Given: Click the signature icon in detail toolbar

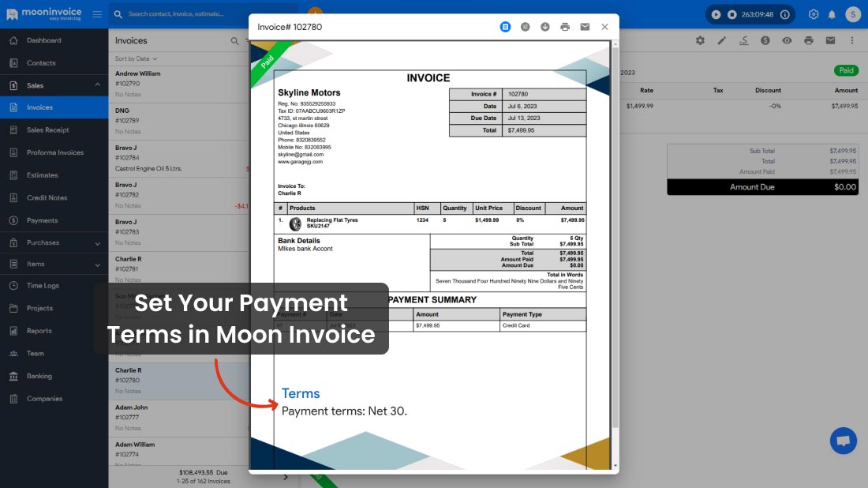Looking at the screenshot, I should coord(743,40).
